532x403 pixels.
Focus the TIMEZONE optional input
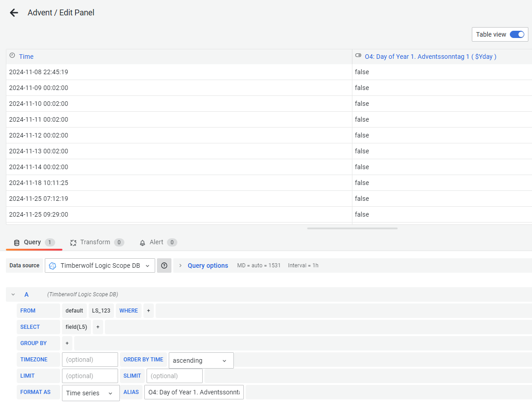pos(90,360)
